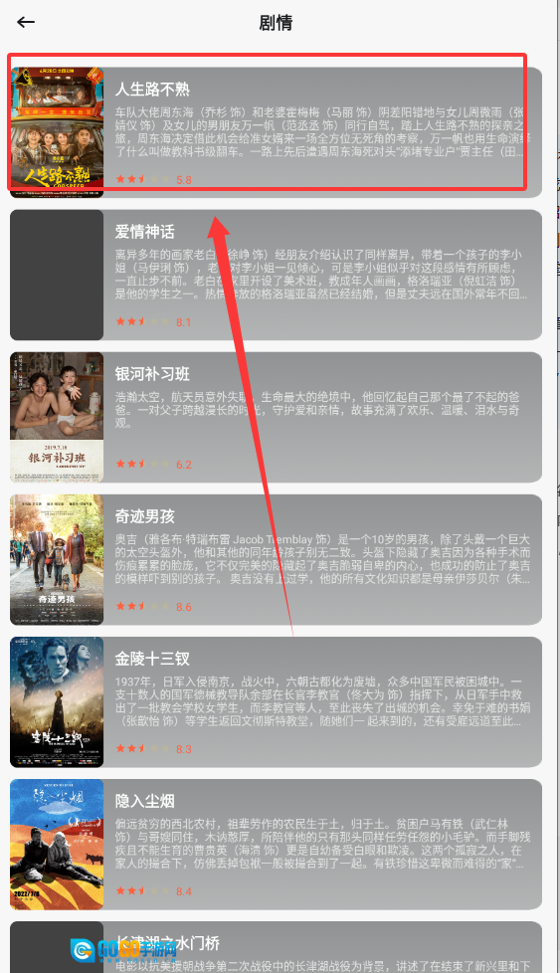Click the 金陵十三钗 synopsis text

point(322,701)
